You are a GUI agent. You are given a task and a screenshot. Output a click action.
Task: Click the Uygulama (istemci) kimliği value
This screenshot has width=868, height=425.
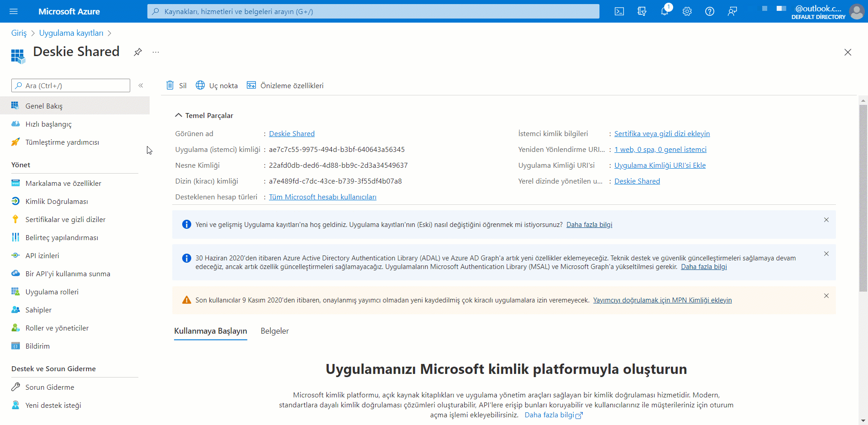coord(337,149)
